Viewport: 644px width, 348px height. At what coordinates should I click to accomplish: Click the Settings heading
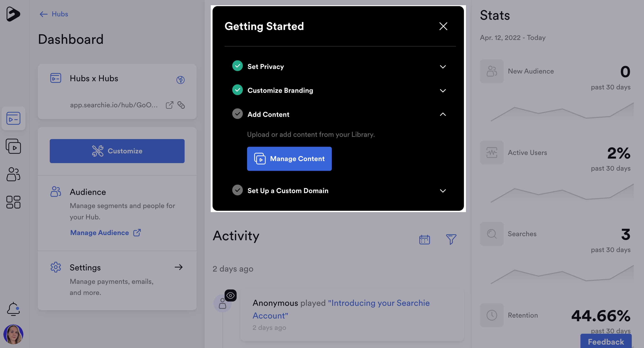tap(85, 267)
